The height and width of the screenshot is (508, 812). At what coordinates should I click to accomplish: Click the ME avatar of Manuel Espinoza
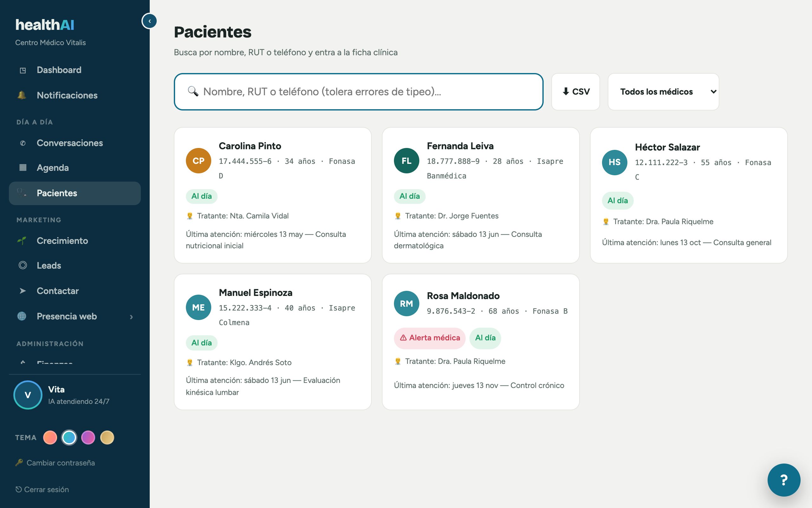point(198,307)
